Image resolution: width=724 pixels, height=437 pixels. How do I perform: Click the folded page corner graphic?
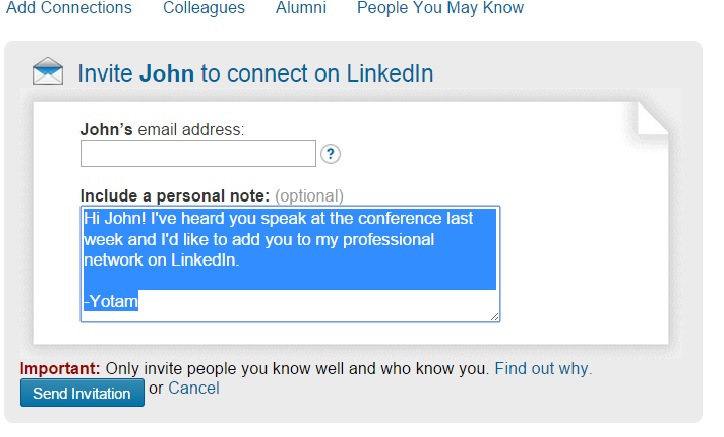click(652, 117)
